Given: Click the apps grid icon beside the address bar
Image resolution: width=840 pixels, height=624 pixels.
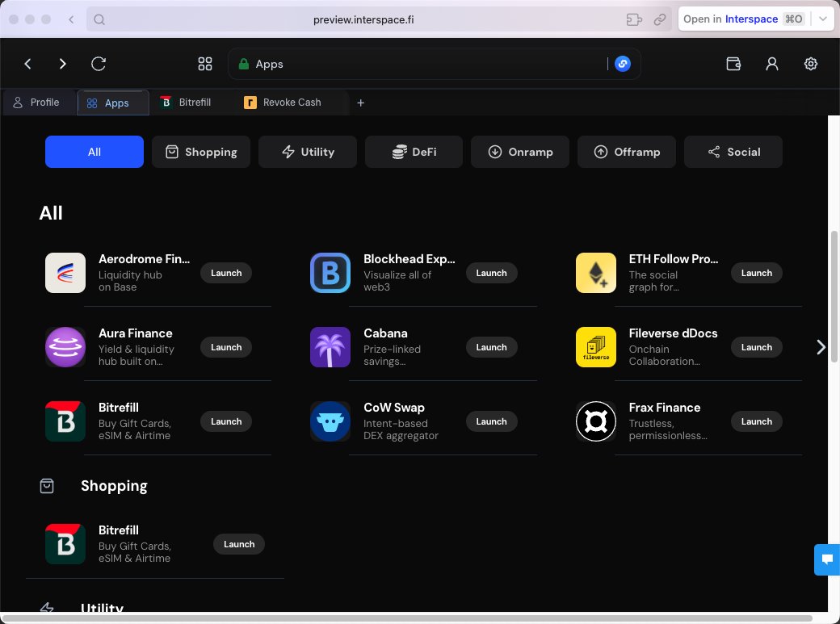Looking at the screenshot, I should pos(205,64).
